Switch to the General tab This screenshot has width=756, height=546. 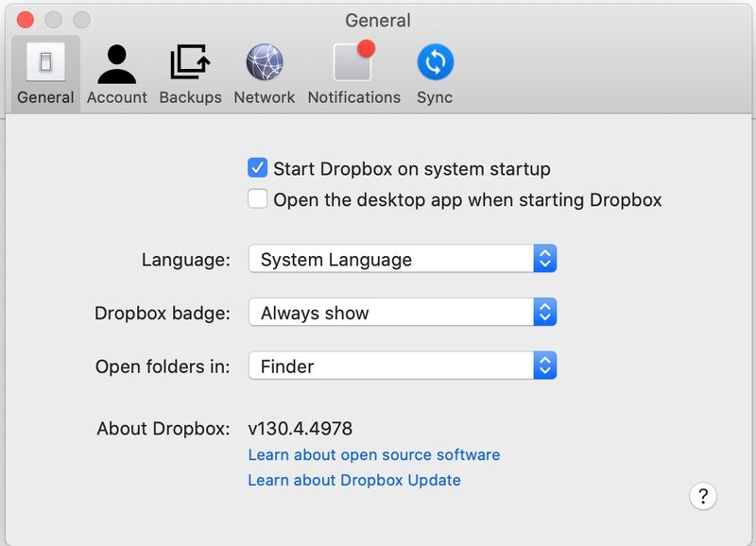click(x=45, y=74)
